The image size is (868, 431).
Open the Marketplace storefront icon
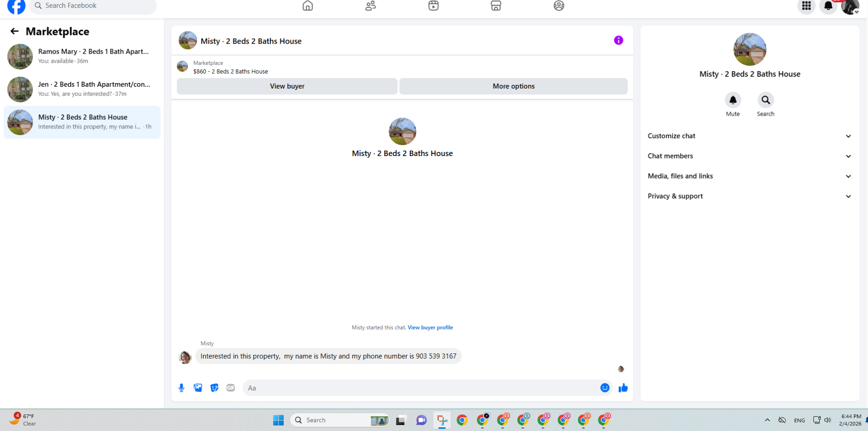point(496,6)
